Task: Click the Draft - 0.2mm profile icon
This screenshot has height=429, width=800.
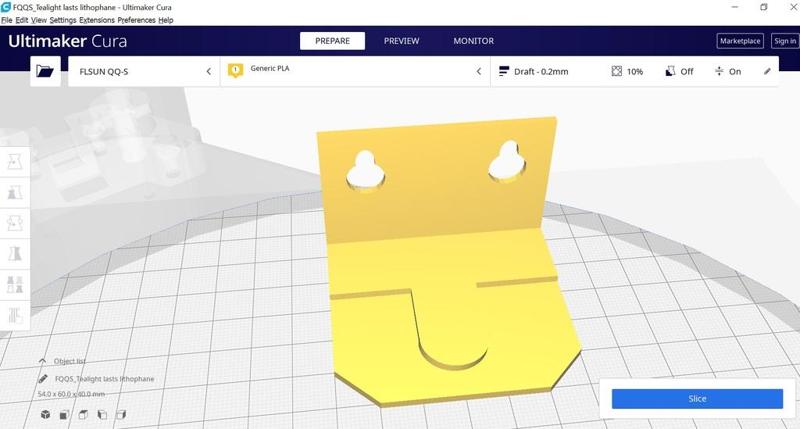Action: pyautogui.click(x=504, y=71)
